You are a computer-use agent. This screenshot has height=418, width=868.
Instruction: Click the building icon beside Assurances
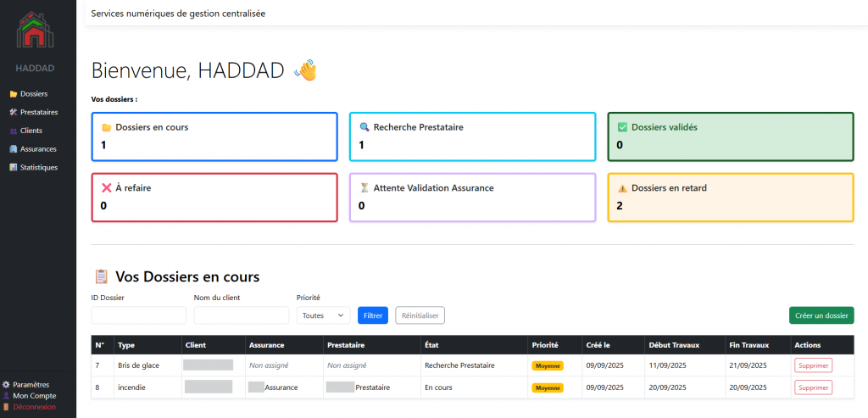tap(13, 149)
